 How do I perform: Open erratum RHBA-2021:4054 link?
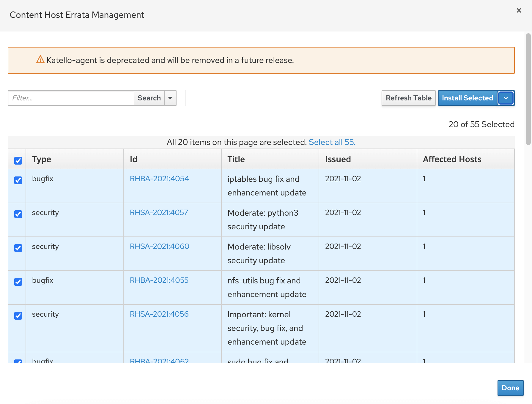[159, 179]
